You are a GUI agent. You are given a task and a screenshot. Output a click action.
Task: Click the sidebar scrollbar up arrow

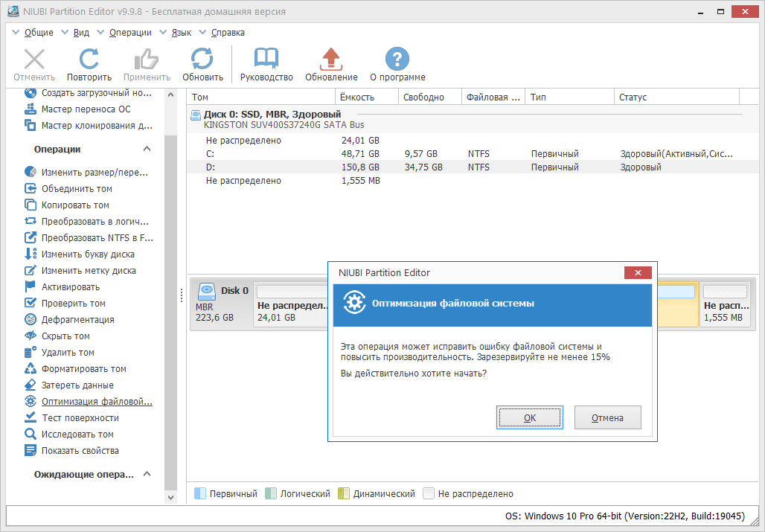click(170, 94)
